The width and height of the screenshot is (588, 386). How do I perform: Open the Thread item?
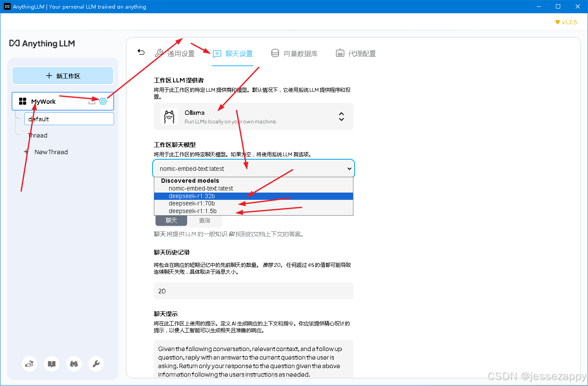(38, 135)
